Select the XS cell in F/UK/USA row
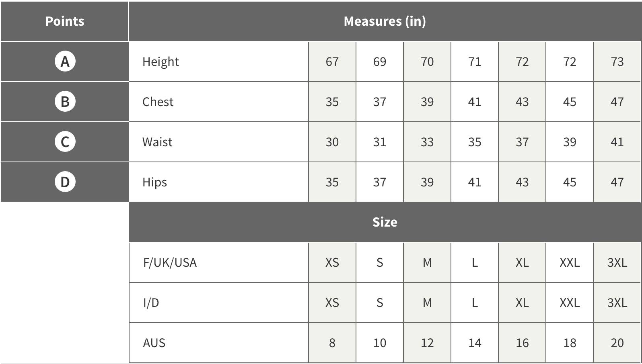 point(332,262)
